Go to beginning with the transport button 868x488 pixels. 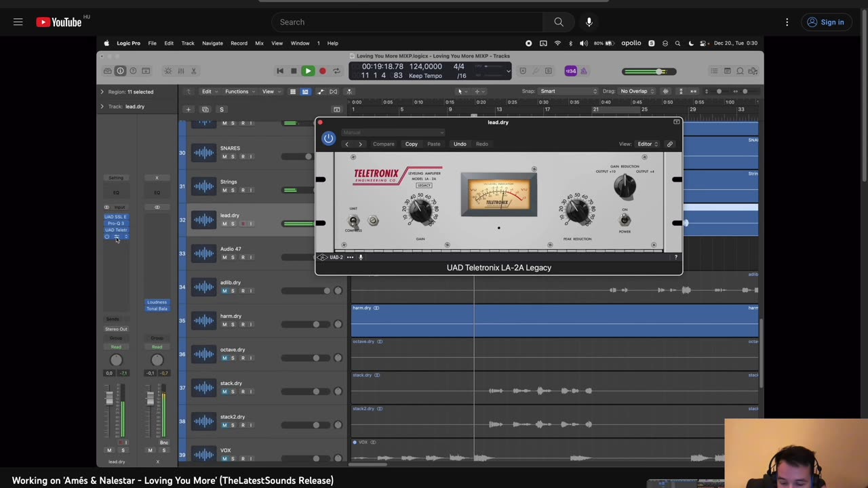pos(280,70)
